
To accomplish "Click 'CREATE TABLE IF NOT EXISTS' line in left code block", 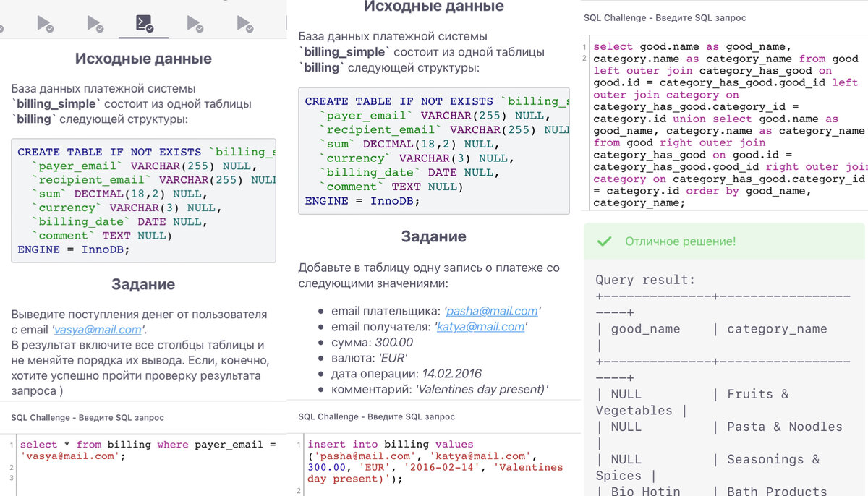I will tap(147, 153).
